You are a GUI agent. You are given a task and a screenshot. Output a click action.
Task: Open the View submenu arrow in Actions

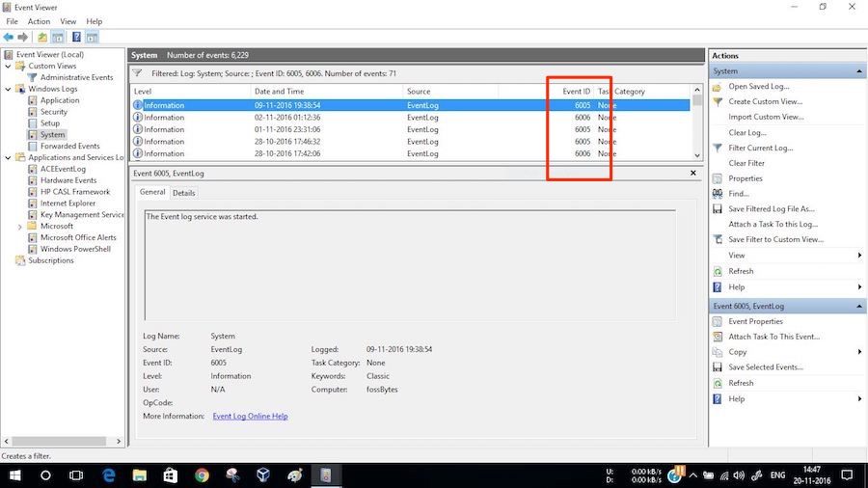coord(859,255)
